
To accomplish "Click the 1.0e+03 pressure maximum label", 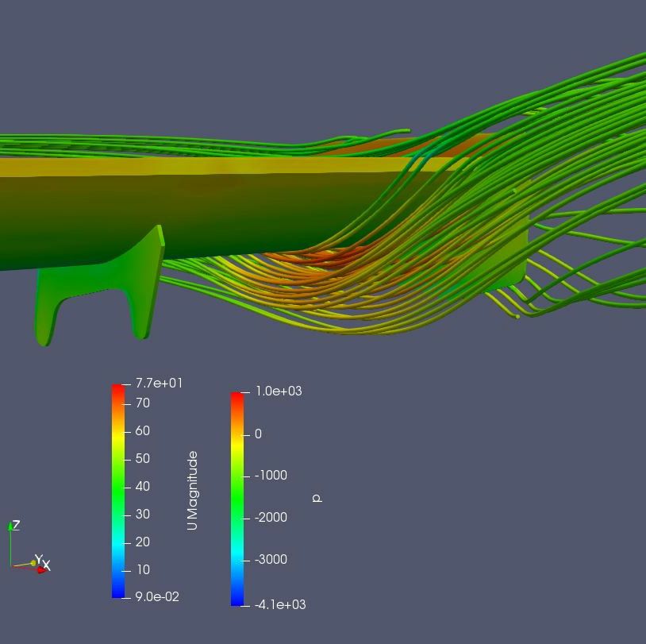I will point(279,391).
